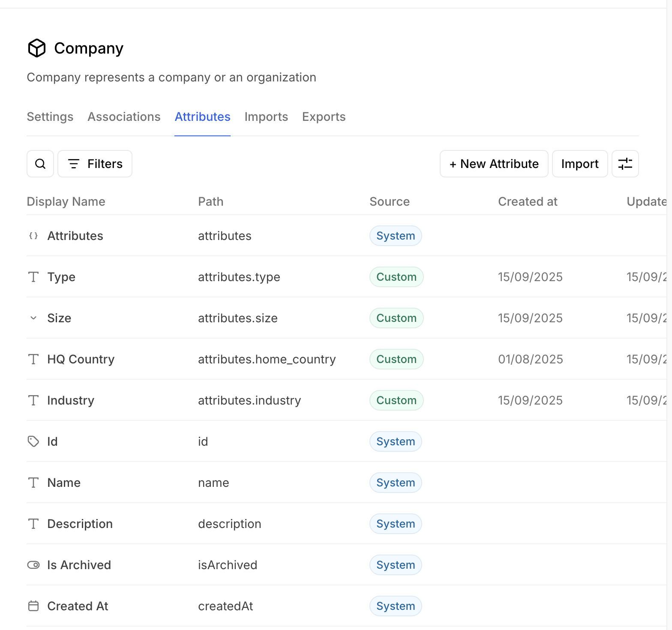Click the text icon beside Industry row
Image resolution: width=672 pixels, height=630 pixels.
[x=33, y=400]
